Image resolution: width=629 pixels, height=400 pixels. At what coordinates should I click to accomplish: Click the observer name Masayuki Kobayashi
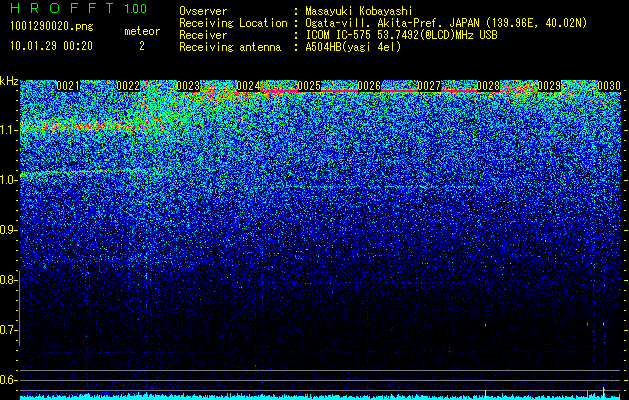358,11
